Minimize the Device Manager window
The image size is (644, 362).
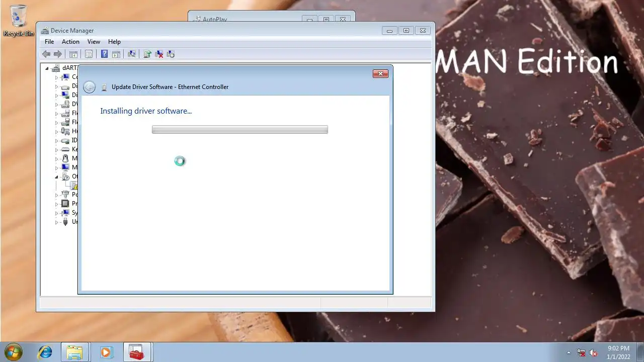tap(389, 31)
